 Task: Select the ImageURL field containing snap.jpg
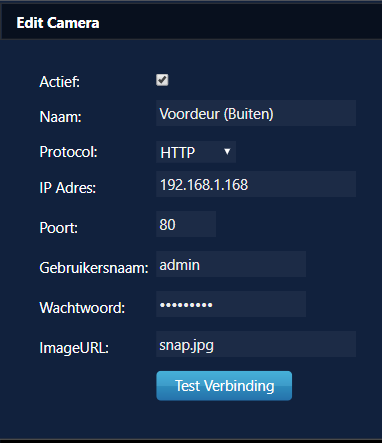[x=256, y=344]
